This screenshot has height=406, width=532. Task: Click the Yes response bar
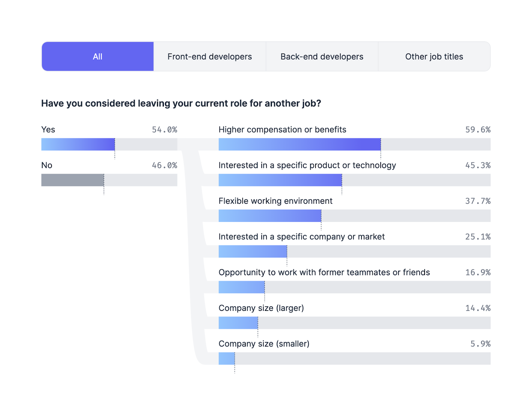[78, 144]
